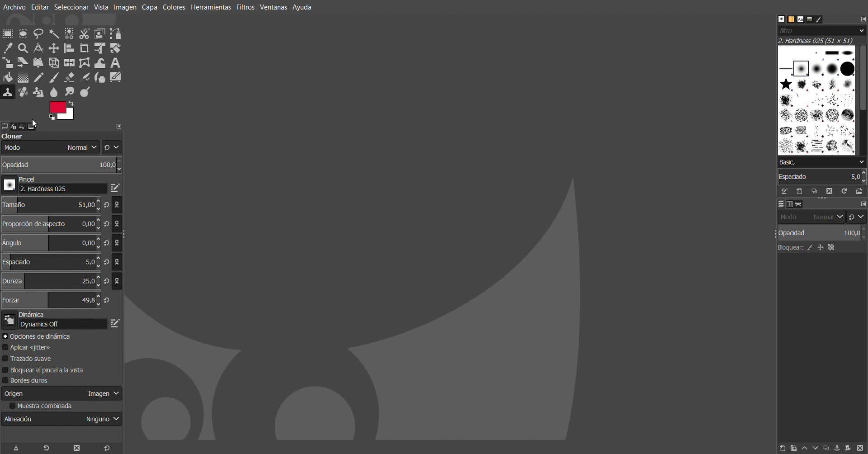Viewport: 868px width, 454px height.
Task: Select the Gradient tool
Action: (x=23, y=77)
